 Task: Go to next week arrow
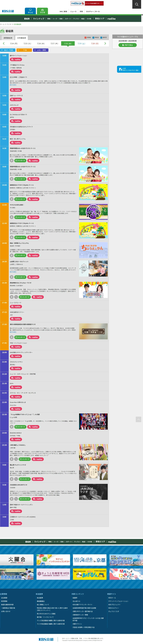coord(105,44)
